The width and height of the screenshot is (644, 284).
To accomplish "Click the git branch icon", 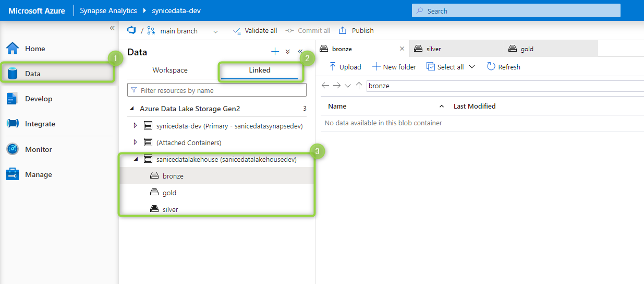I will (x=151, y=31).
